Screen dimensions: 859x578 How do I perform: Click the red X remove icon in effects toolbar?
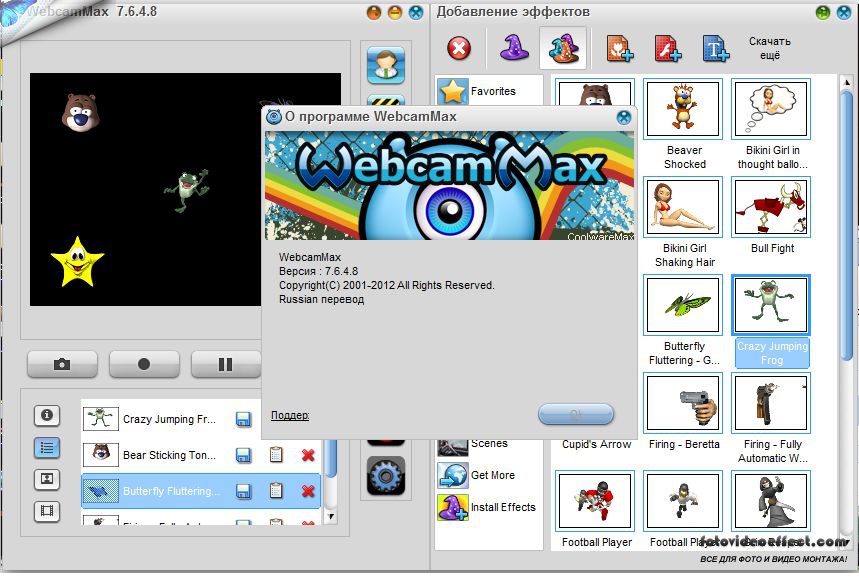459,48
